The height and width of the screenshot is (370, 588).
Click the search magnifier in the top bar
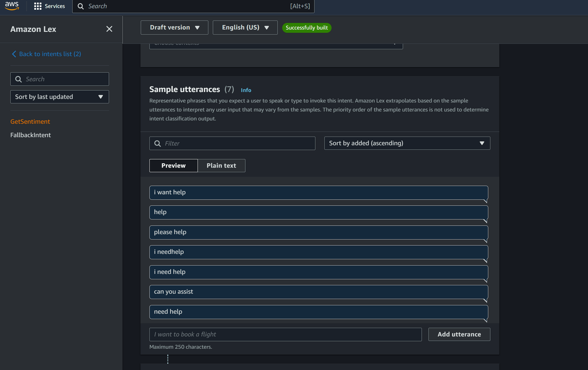tap(80, 6)
